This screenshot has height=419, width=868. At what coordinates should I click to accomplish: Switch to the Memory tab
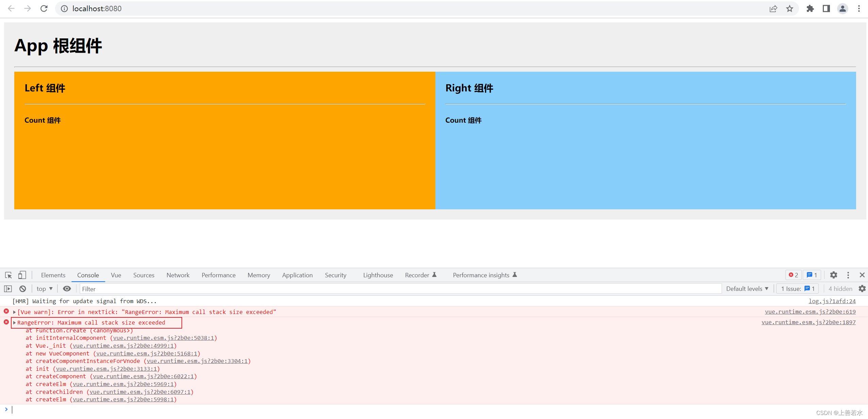[259, 275]
